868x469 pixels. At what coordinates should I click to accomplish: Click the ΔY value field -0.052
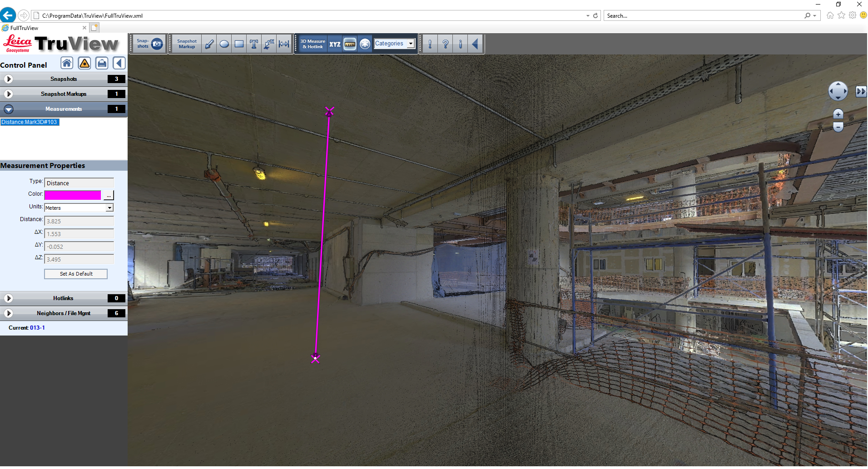[x=79, y=247]
